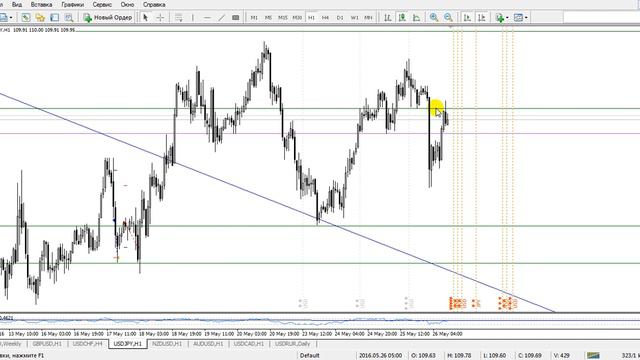640x360 pixels.
Task: Select the horizontal line drawing tool
Action: [207, 18]
